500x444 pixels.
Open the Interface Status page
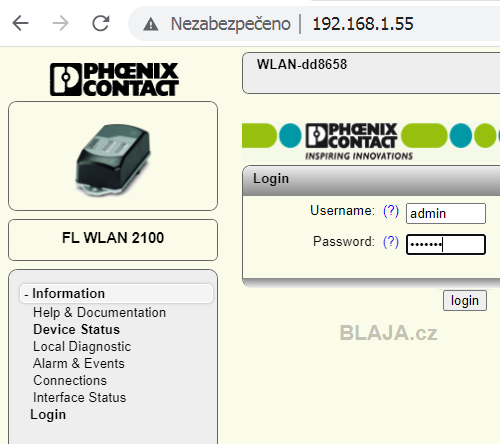pos(80,397)
